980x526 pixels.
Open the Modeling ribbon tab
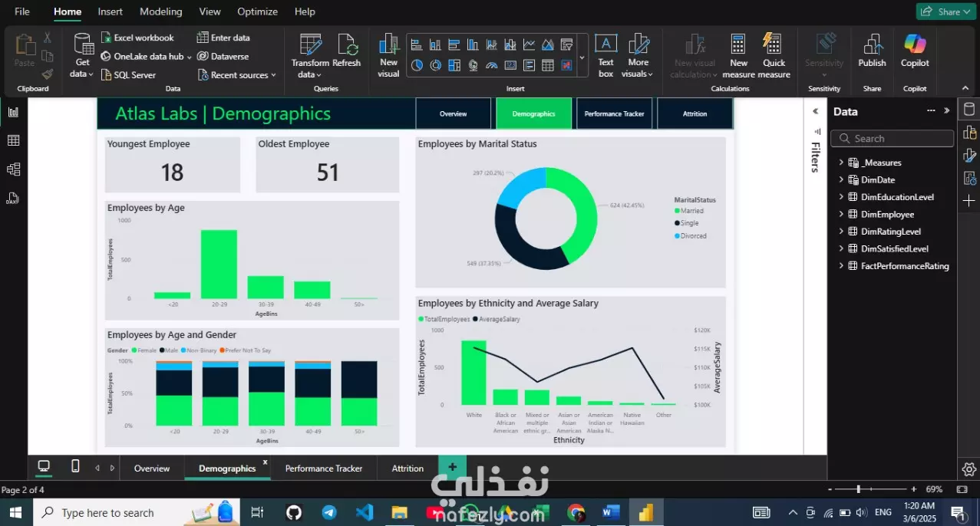(x=161, y=12)
